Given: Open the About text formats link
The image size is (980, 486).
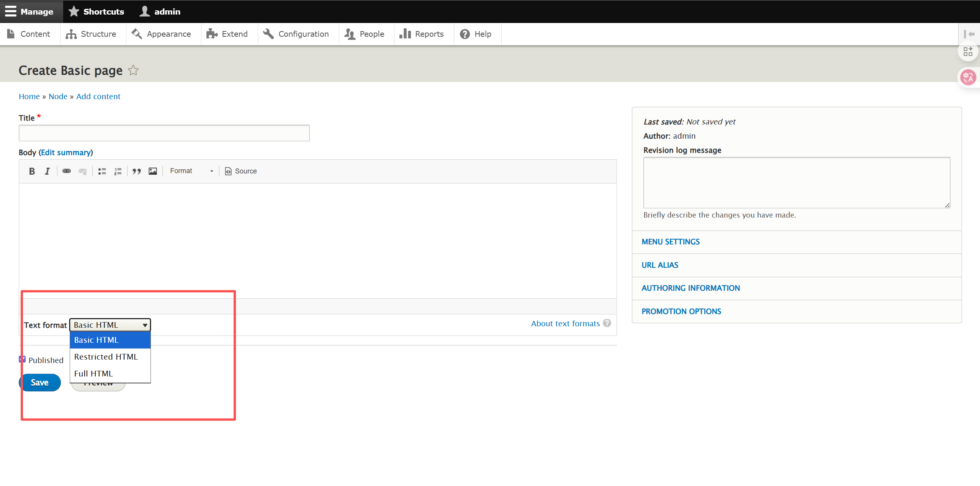Looking at the screenshot, I should click(565, 324).
